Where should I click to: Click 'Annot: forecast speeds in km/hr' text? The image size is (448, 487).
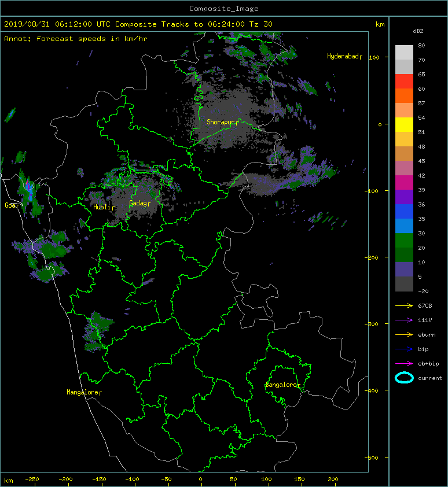coord(76,39)
